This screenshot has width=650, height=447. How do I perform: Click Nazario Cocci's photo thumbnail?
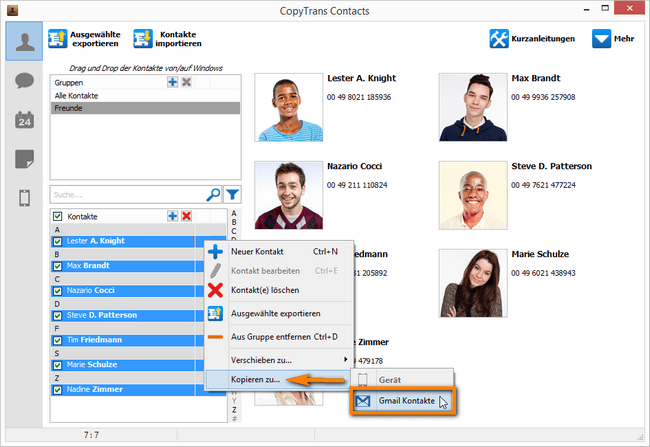[x=289, y=195]
